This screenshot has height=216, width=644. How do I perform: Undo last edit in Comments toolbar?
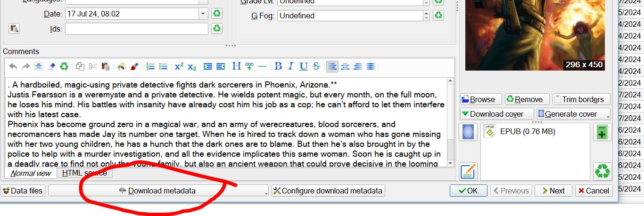[13, 66]
